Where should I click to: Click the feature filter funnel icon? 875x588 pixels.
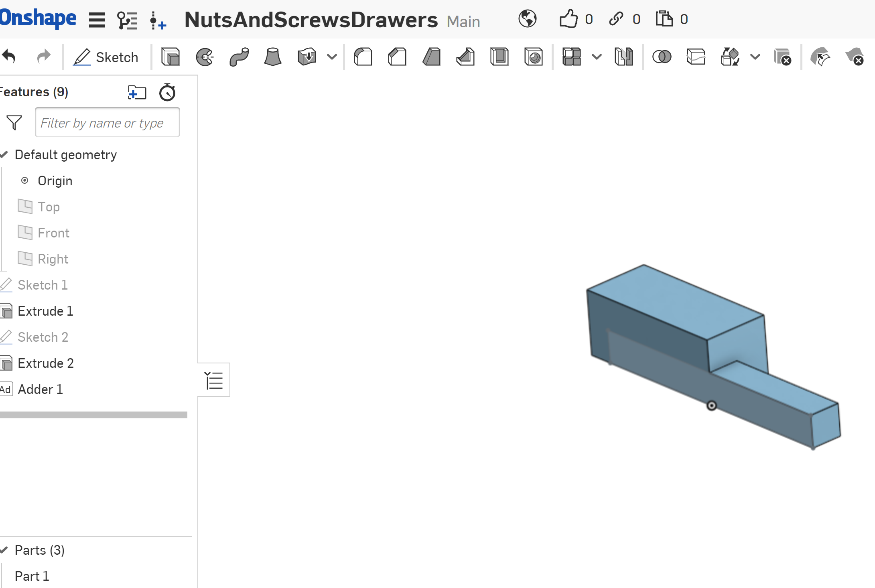(14, 123)
